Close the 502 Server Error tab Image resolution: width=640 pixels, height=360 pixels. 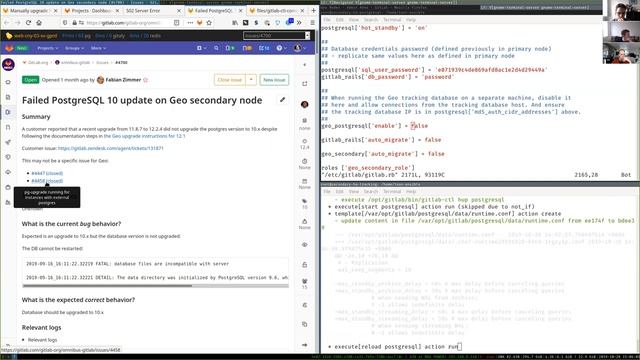click(x=179, y=11)
